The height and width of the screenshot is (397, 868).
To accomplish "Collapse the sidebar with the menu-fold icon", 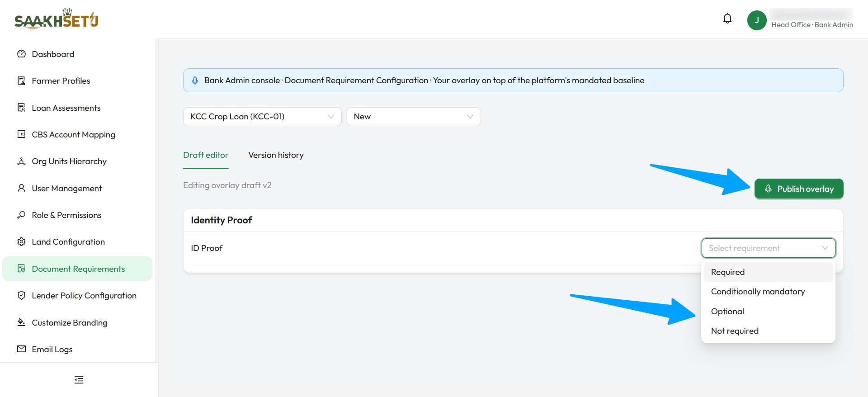I will pos(79,380).
